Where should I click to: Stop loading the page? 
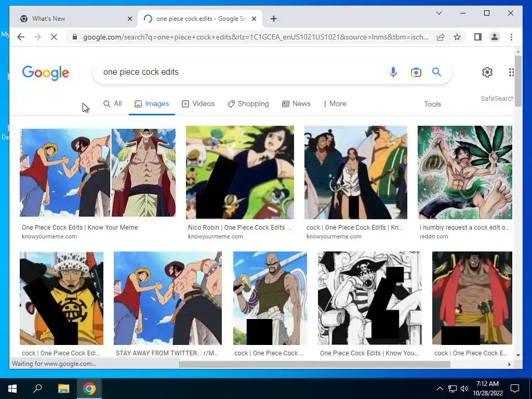pos(54,37)
